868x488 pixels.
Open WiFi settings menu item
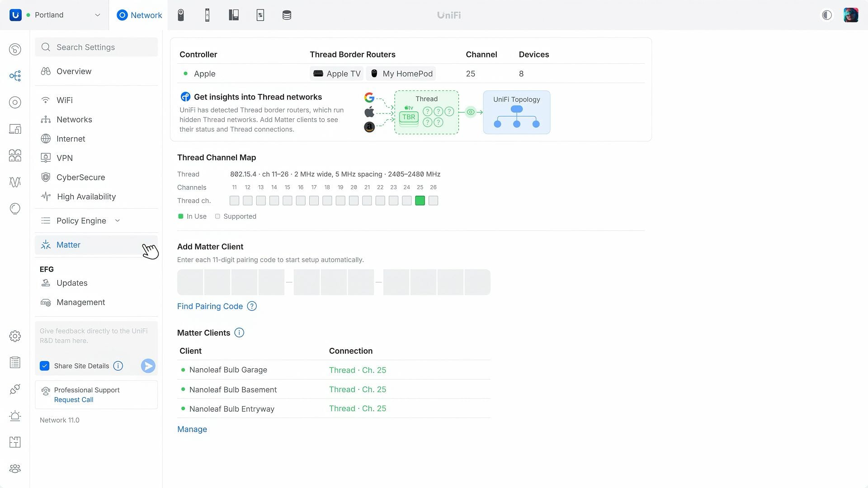point(96,100)
